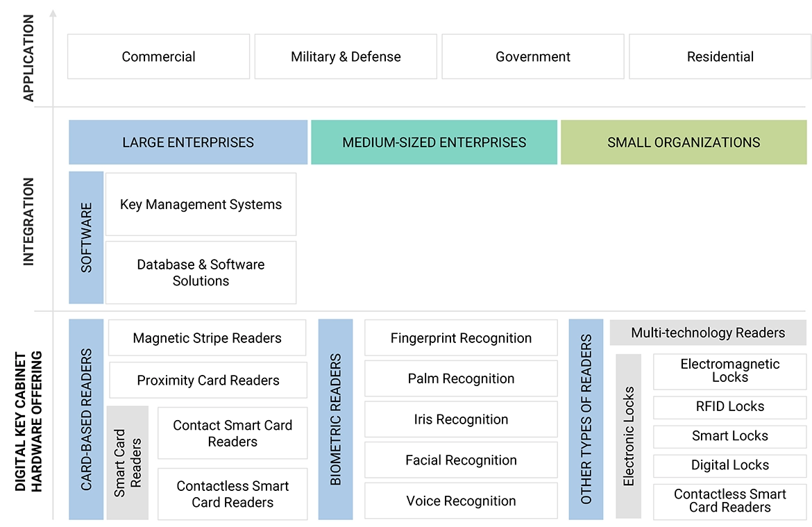Switch to Medium-Sized Enterprises teal header

(x=434, y=142)
